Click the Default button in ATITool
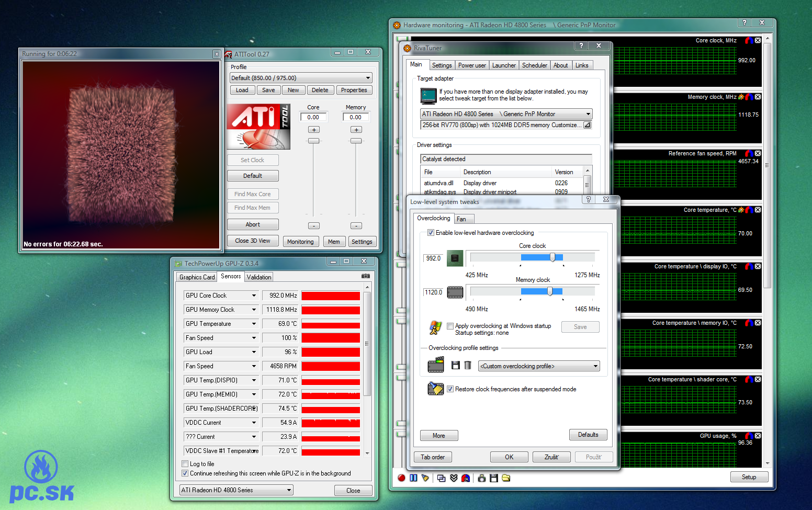 [x=253, y=176]
